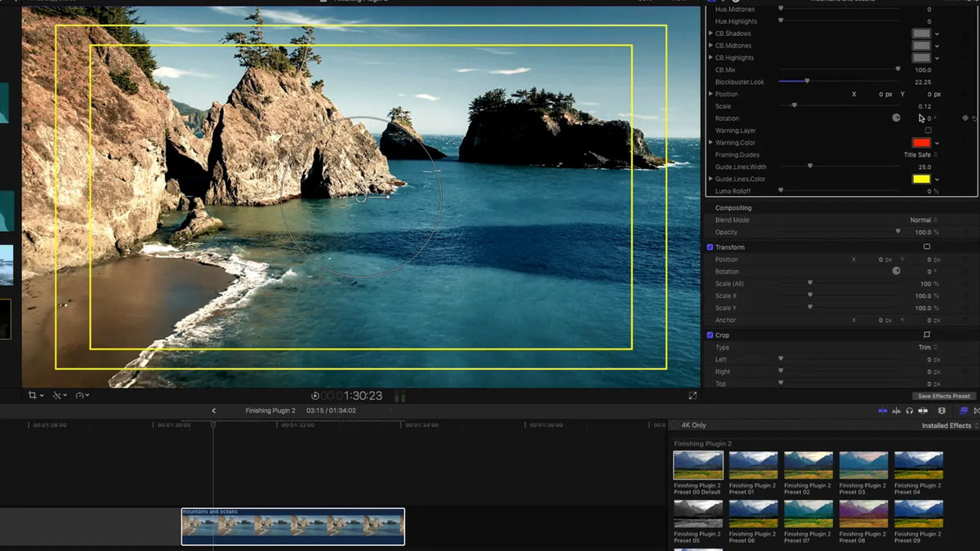
Task: Click the Crop onscreen controls icon
Action: [x=927, y=335]
